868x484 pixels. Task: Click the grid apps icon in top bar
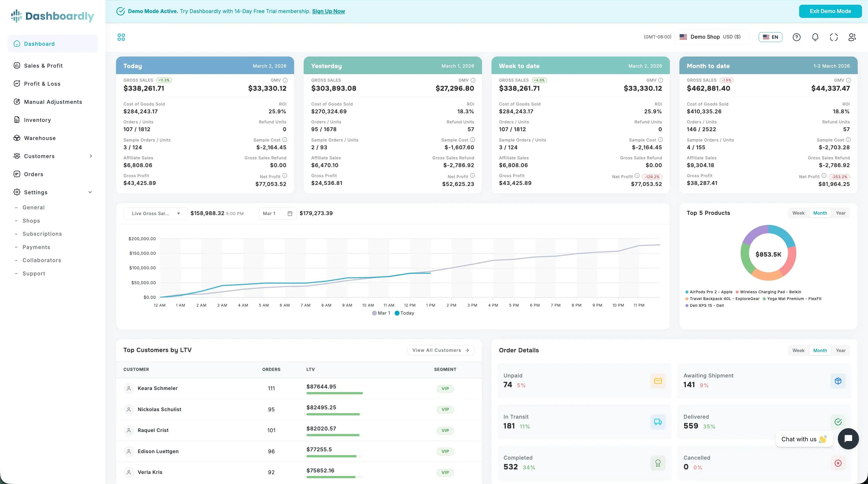tap(121, 37)
